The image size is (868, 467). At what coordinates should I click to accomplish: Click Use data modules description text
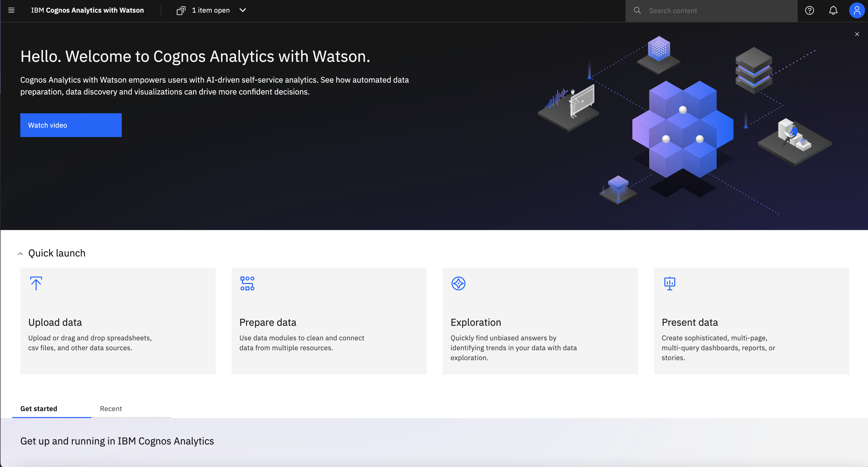302,343
